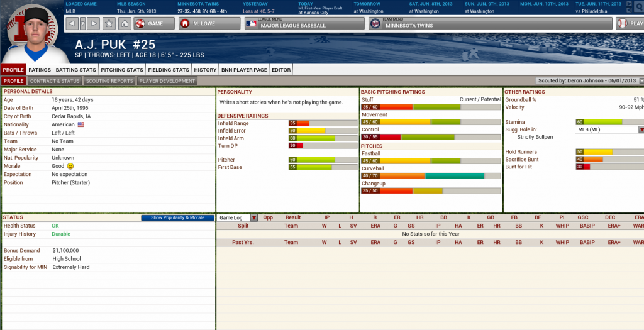Screen dimensions: 644x330
Task: Open the navigation history dropdown arrow
Action: click(82, 23)
